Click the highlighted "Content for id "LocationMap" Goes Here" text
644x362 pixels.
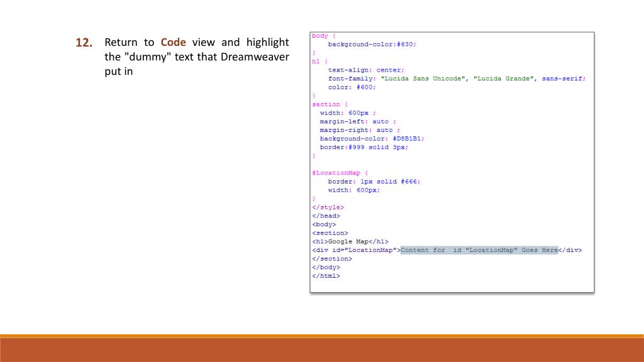click(x=479, y=250)
